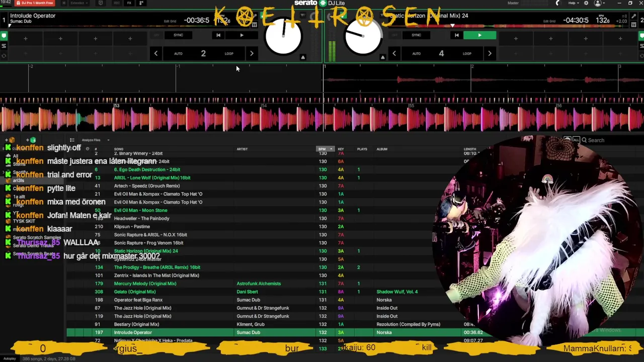Screen dimensions: 644x362
Task: Sort library by ALBUM column
Action: pos(382,149)
